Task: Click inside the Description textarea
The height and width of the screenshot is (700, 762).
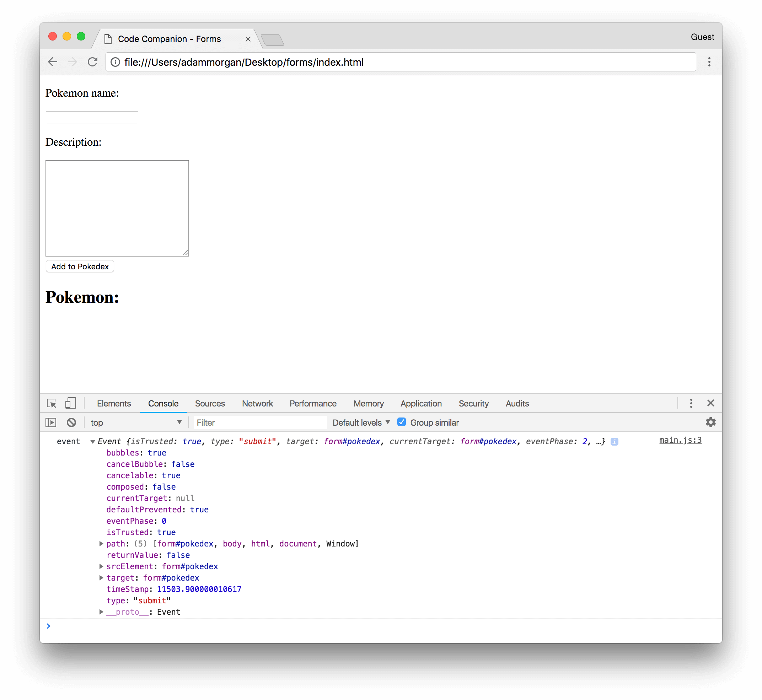Action: tap(117, 208)
